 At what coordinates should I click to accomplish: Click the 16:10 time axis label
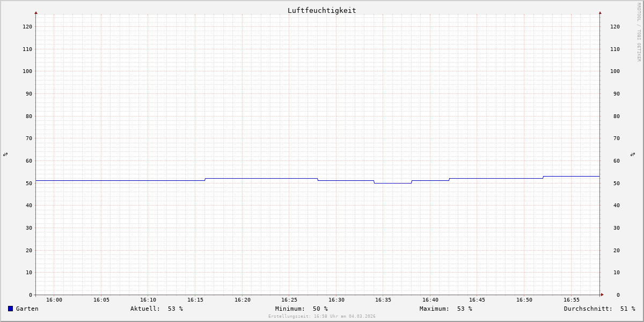(148, 300)
